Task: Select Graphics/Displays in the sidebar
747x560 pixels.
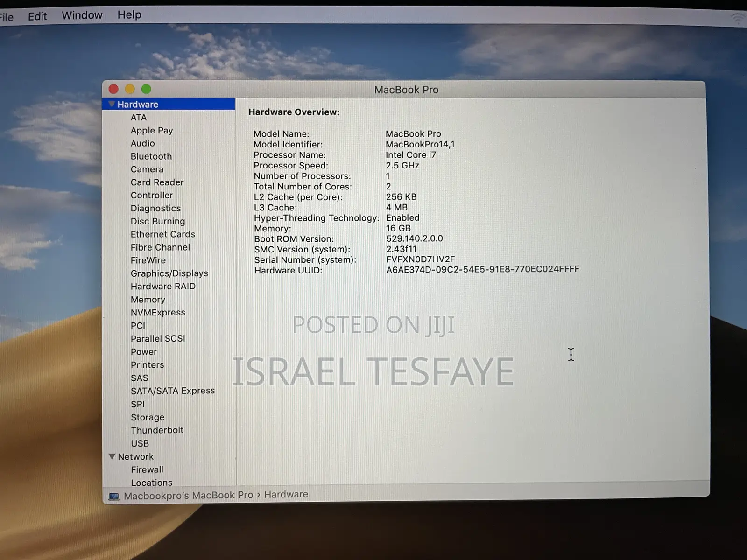Action: pos(169,273)
